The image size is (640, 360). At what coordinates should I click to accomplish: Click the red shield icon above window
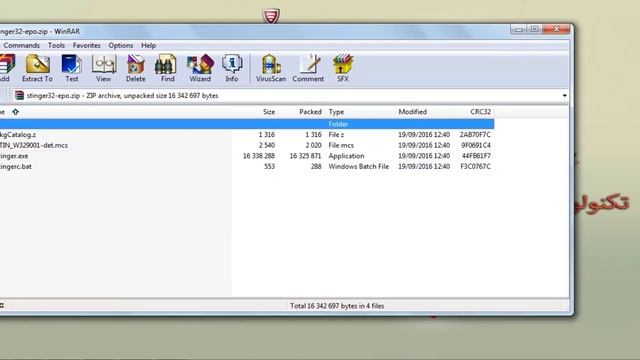(271, 16)
